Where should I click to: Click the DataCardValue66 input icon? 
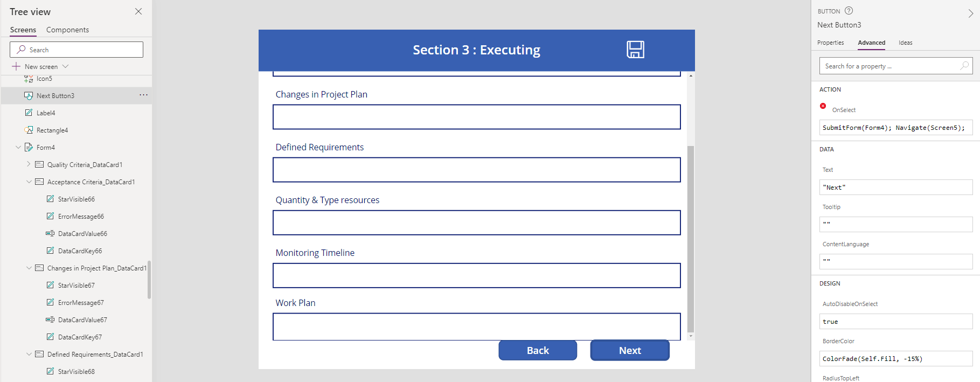[50, 233]
